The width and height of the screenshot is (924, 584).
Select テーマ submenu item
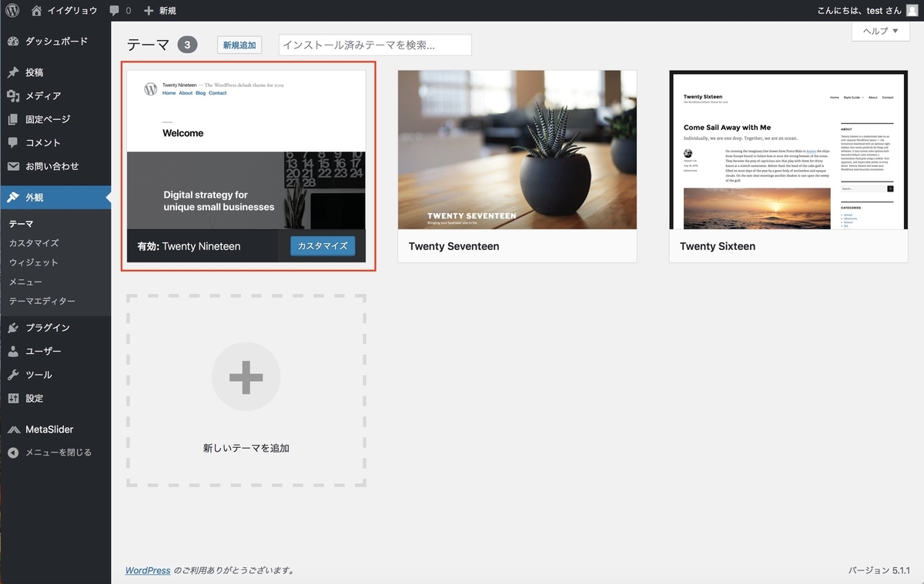pyautogui.click(x=21, y=224)
